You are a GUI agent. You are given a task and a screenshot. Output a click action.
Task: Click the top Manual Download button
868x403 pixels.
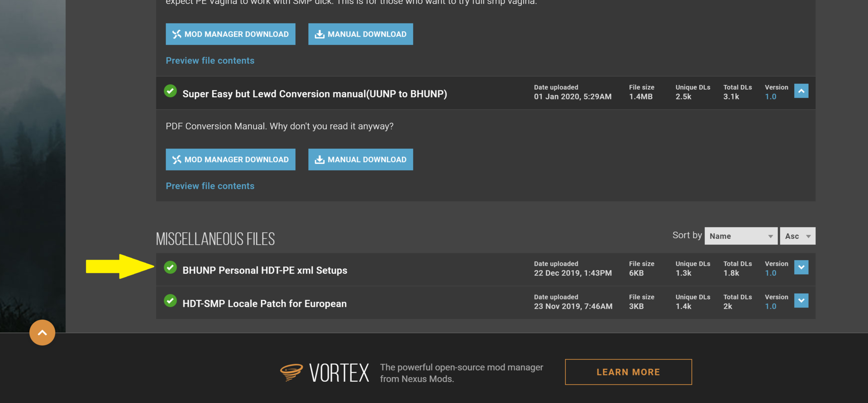[361, 34]
